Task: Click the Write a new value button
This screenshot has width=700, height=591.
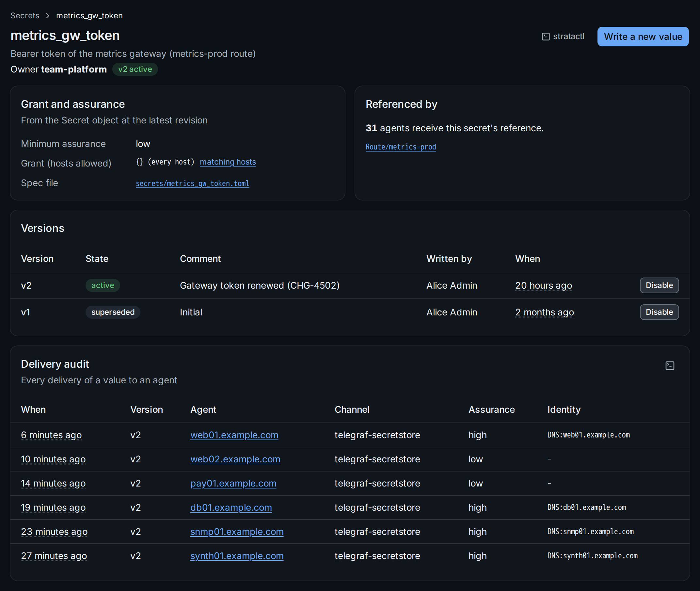Action: tap(643, 37)
